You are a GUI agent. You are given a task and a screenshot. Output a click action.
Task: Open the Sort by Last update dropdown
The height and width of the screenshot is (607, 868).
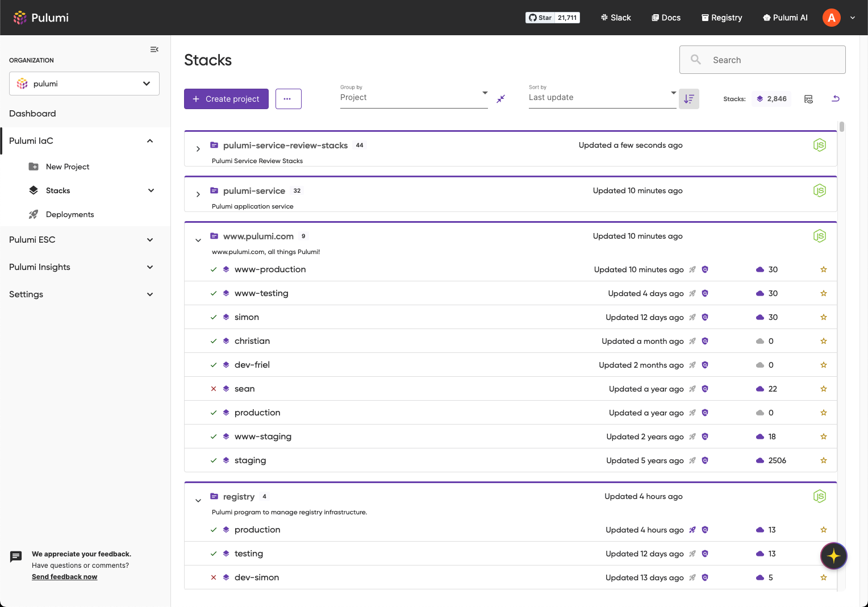pyautogui.click(x=602, y=97)
